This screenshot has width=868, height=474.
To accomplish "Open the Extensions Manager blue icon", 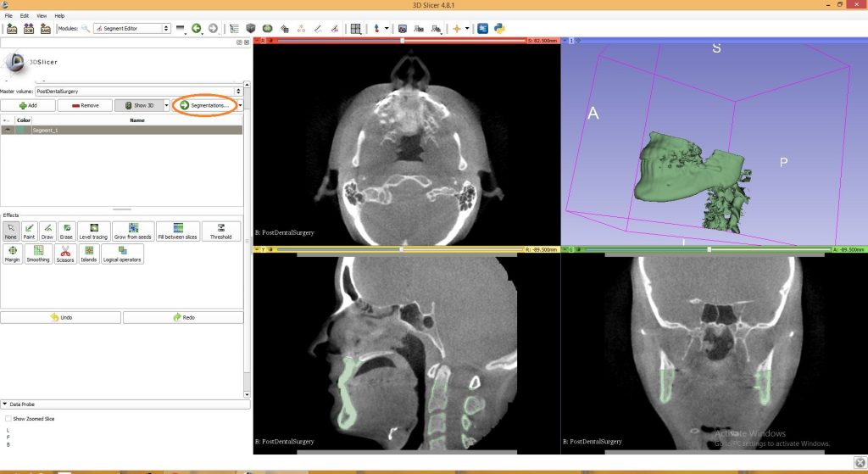I will point(482,28).
